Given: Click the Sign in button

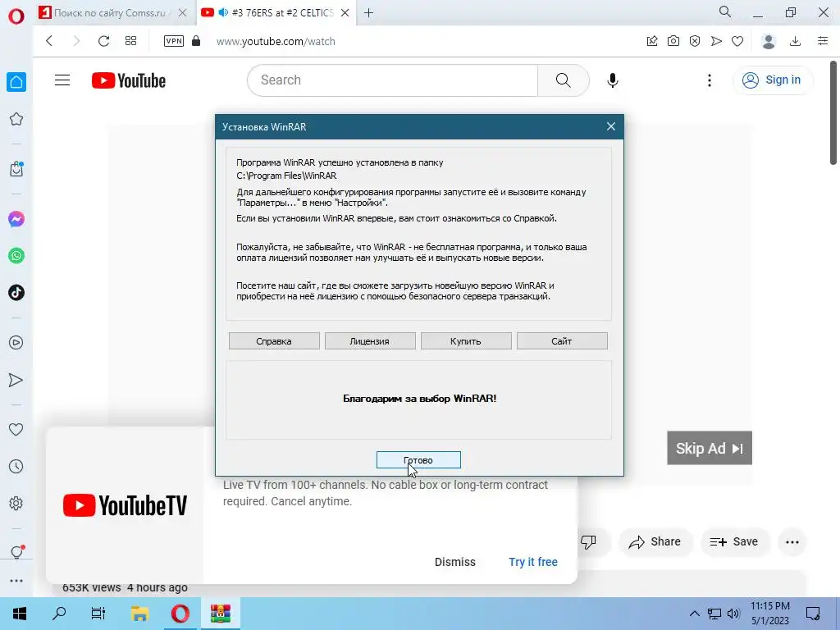Looking at the screenshot, I should click(772, 80).
